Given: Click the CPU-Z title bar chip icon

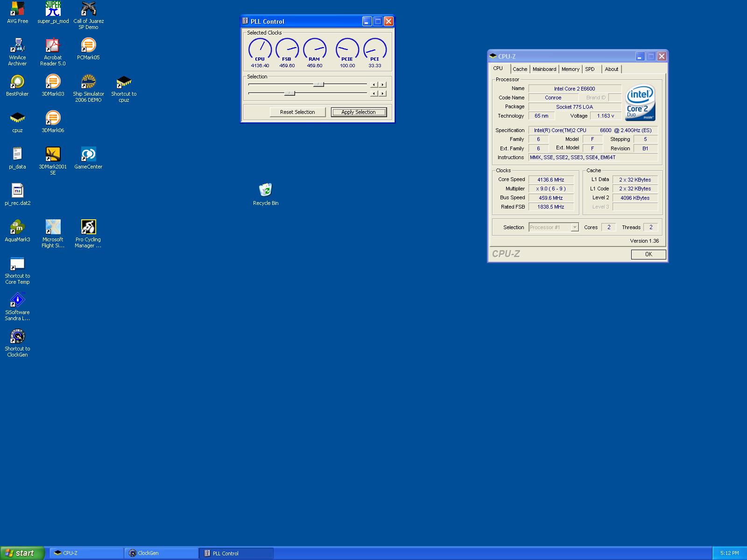Looking at the screenshot, I should [x=493, y=56].
